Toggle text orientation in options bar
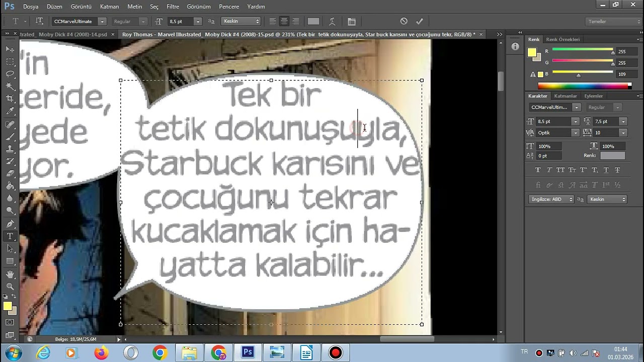Screen dimensions: 644x362 coord(39,21)
